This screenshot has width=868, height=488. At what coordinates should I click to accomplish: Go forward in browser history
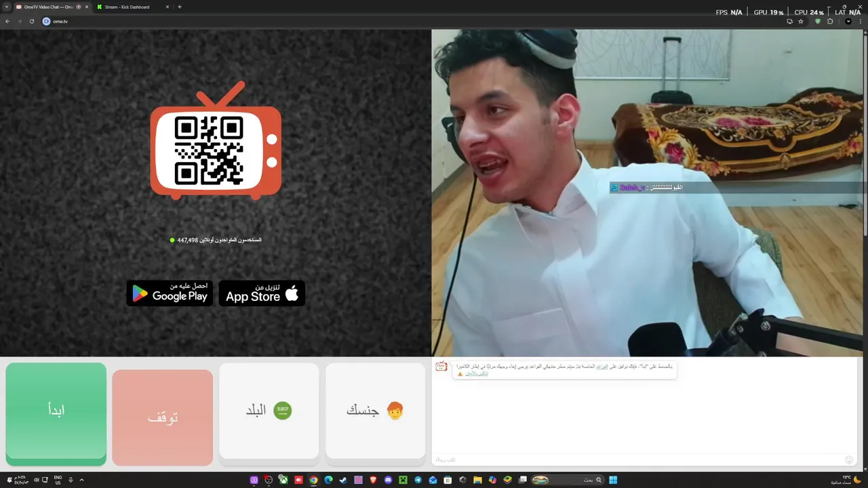[x=20, y=21]
